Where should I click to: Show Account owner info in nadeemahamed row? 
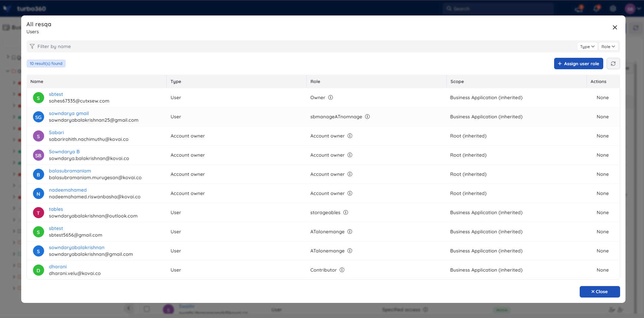tap(350, 193)
